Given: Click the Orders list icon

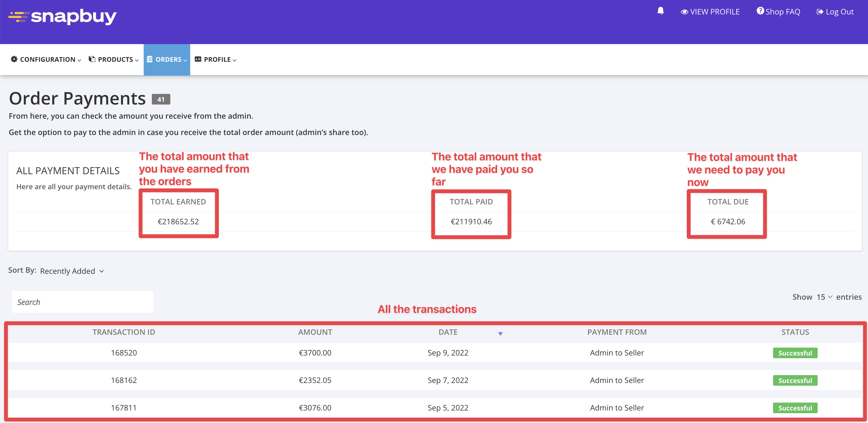Looking at the screenshot, I should pos(150,59).
